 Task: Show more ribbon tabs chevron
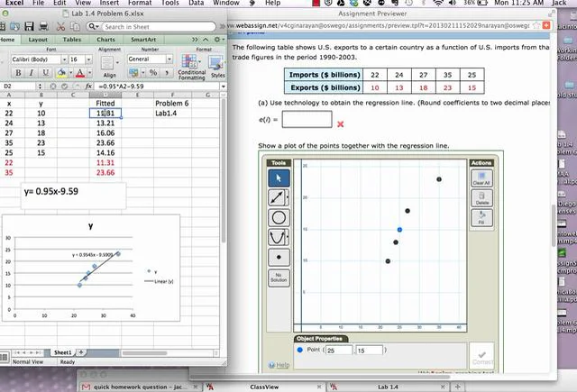[195, 40]
